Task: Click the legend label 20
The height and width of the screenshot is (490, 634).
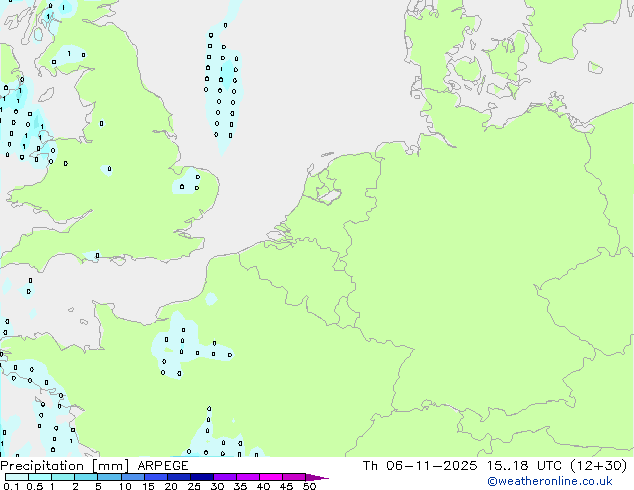Action: pyautogui.click(x=171, y=486)
